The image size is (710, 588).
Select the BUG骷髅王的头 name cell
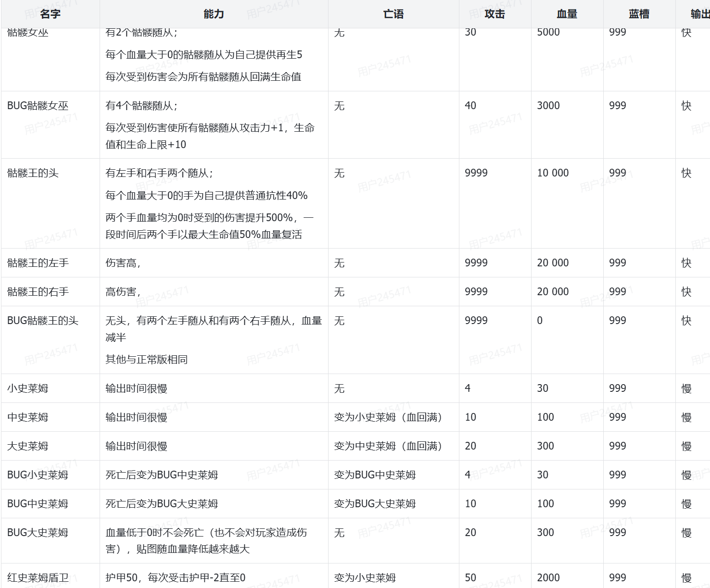(x=43, y=321)
